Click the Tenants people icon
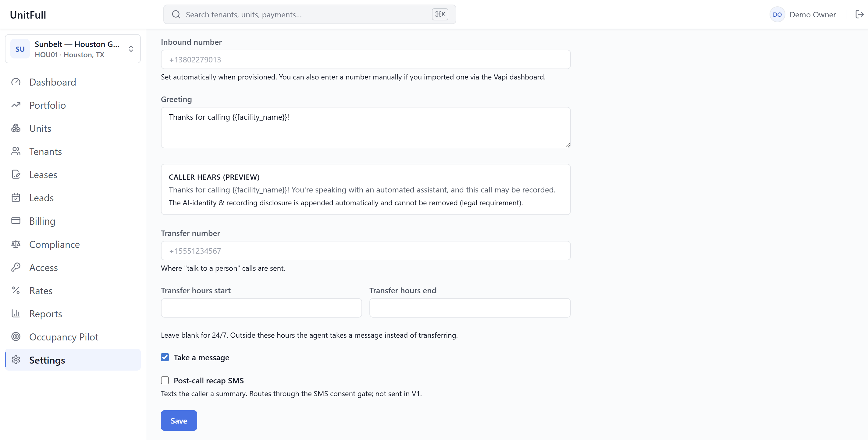 (x=16, y=152)
